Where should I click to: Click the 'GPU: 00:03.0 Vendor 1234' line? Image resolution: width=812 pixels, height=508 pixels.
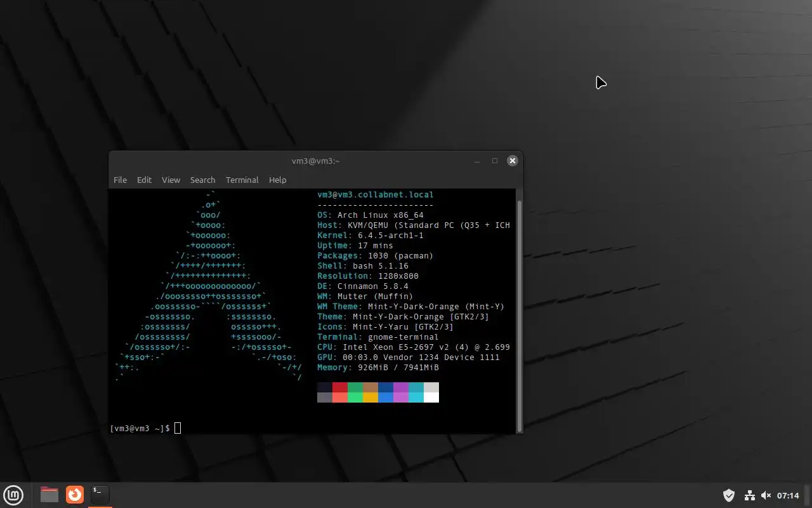coord(409,358)
